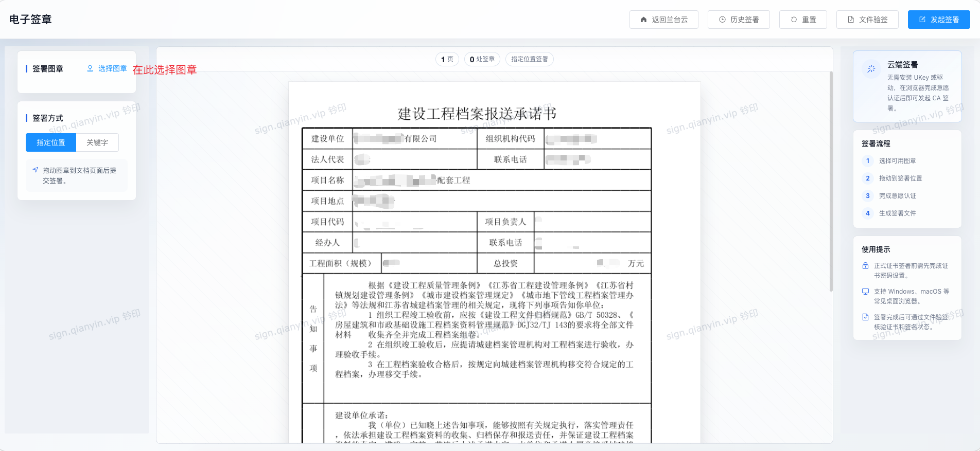The width and height of the screenshot is (980, 451).
Task: Click the 工程面积（规模） table cell
Action: (341, 263)
